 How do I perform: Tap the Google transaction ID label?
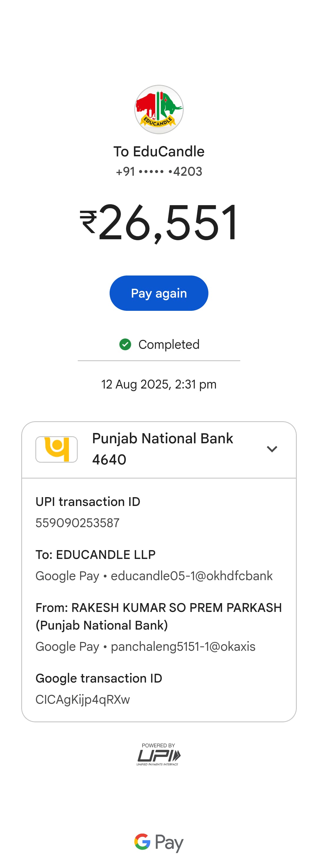99,678
